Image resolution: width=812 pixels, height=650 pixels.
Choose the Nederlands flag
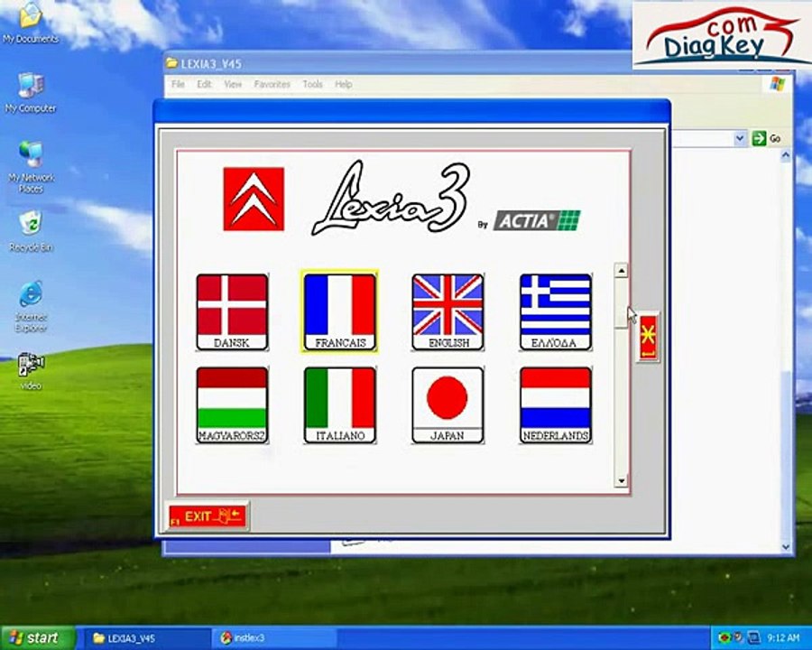click(556, 404)
